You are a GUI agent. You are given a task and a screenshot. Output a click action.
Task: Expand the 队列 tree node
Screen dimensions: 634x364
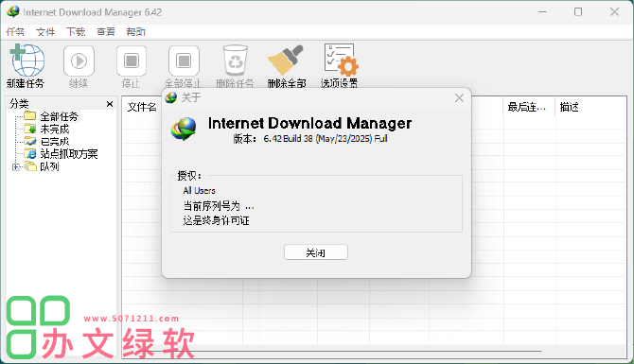point(16,166)
